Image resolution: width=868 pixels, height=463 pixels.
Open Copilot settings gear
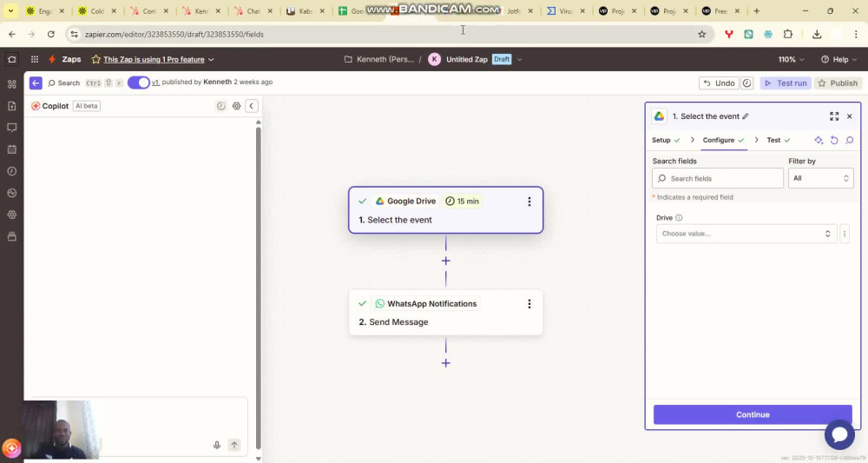pyautogui.click(x=236, y=106)
